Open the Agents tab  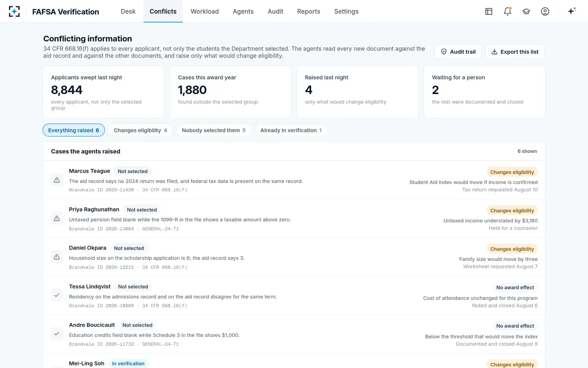coord(243,11)
